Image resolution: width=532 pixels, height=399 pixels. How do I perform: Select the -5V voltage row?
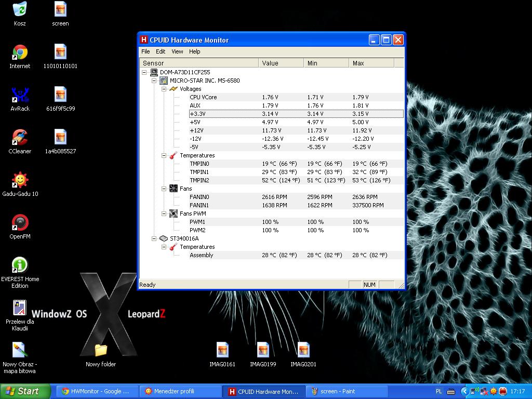coord(296,147)
